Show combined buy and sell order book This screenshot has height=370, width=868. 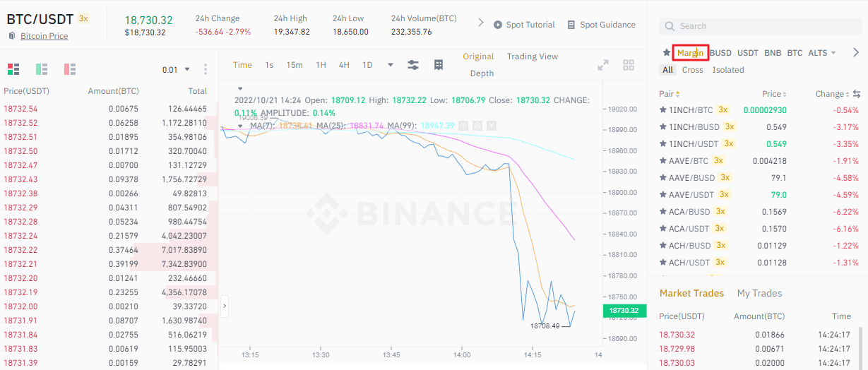point(13,69)
